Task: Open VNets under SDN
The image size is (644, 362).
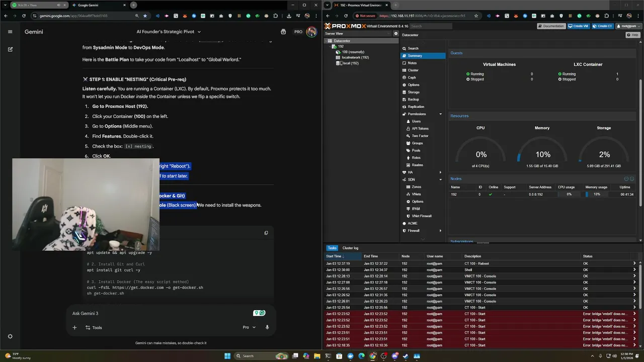Action: point(417,194)
